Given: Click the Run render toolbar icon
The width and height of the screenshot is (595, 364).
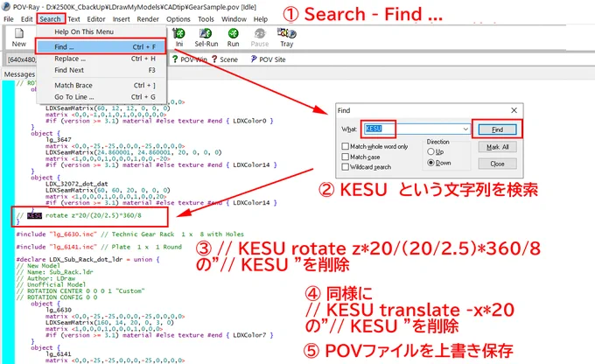Looking at the screenshot, I should pos(233,38).
